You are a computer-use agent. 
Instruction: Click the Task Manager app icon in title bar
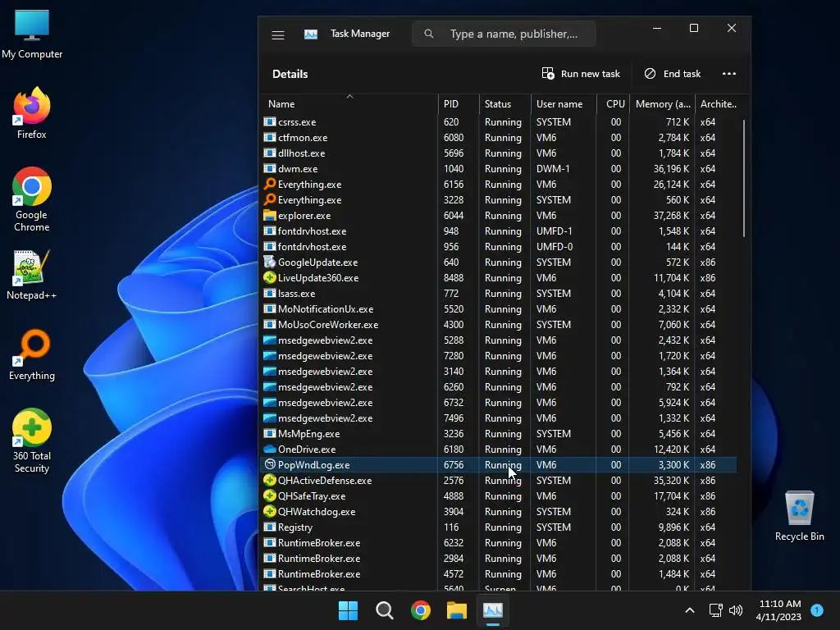click(x=311, y=34)
